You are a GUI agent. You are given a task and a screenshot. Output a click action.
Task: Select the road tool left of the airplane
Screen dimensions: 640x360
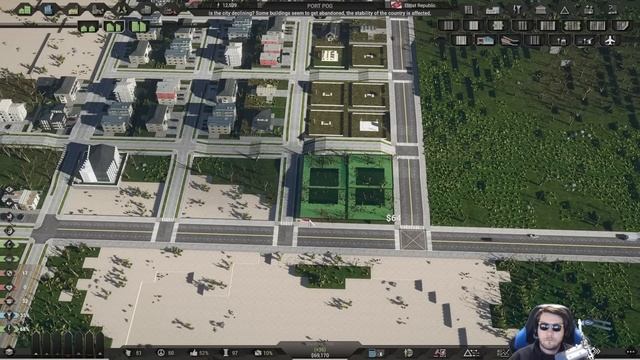(584, 40)
